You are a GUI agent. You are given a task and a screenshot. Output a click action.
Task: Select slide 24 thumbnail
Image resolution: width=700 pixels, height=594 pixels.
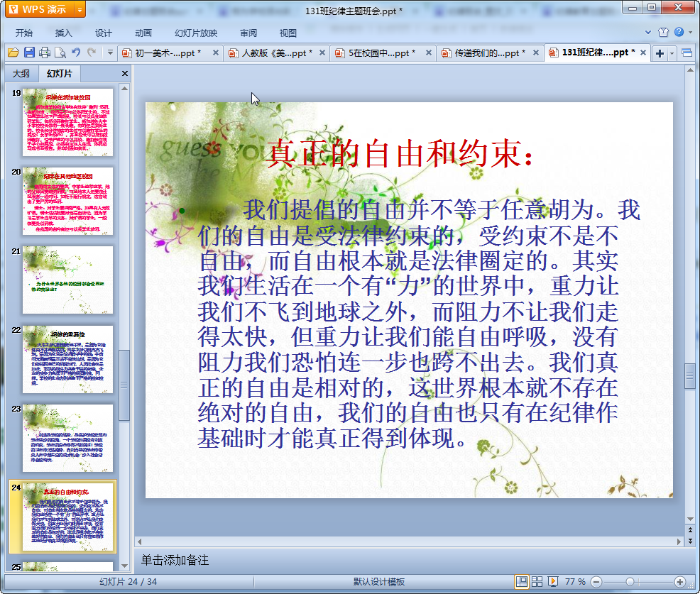(x=68, y=517)
